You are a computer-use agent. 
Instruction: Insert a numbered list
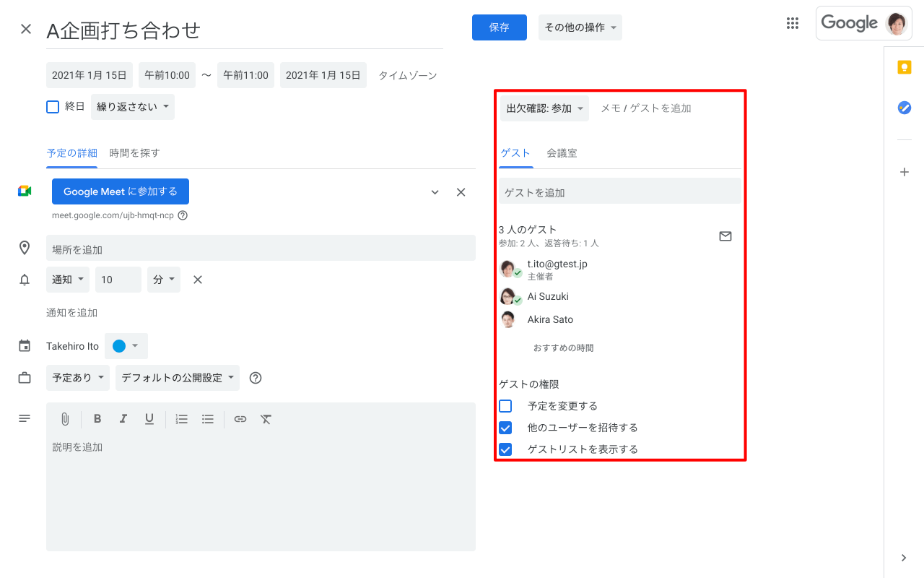click(182, 419)
